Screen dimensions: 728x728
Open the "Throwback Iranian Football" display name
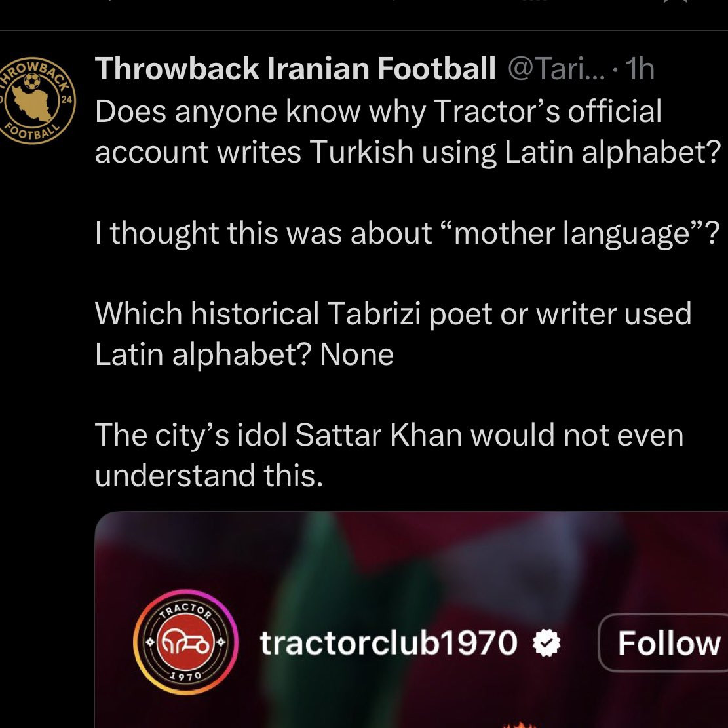click(295, 69)
